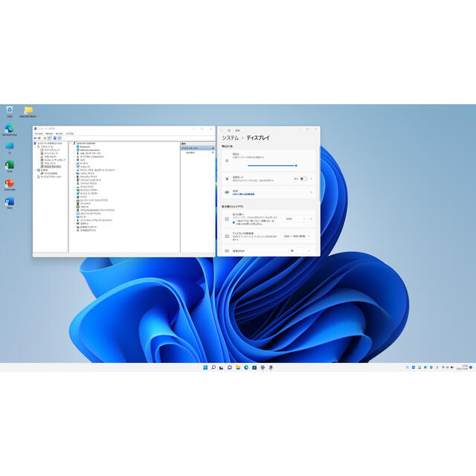The height and width of the screenshot is (476, 476).
Task: Expand Services and Applications node
Action: click(35, 177)
